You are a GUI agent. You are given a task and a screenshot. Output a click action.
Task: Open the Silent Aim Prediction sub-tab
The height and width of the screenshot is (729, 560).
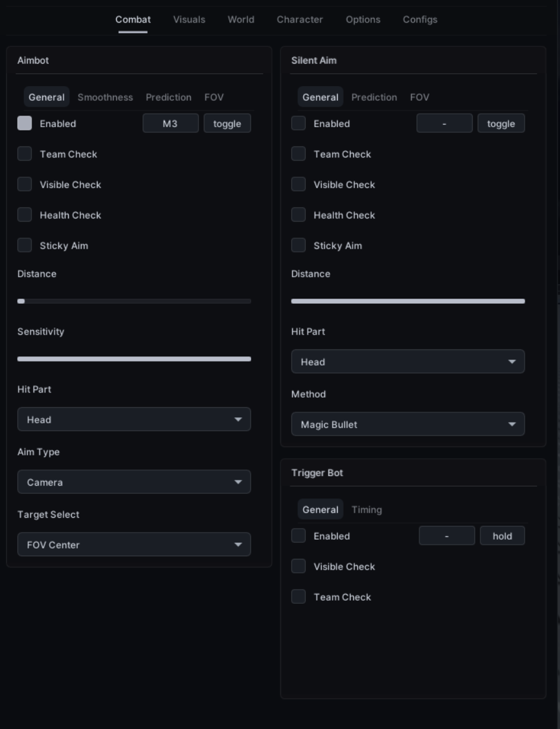point(374,97)
